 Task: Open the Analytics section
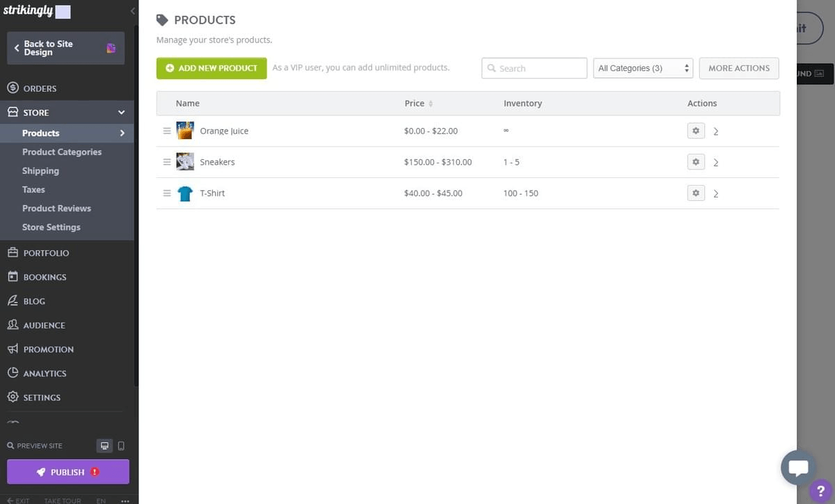(45, 373)
